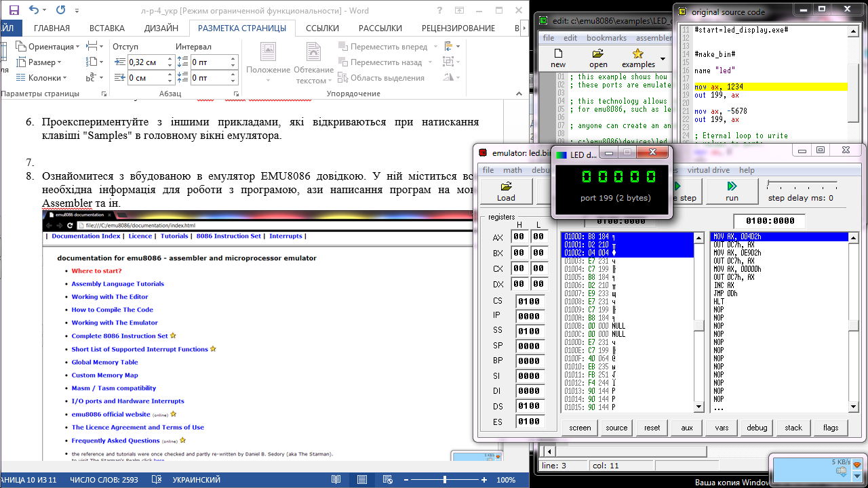
Task: Open the Columns (Колонки) dropdown
Action: coord(41,77)
